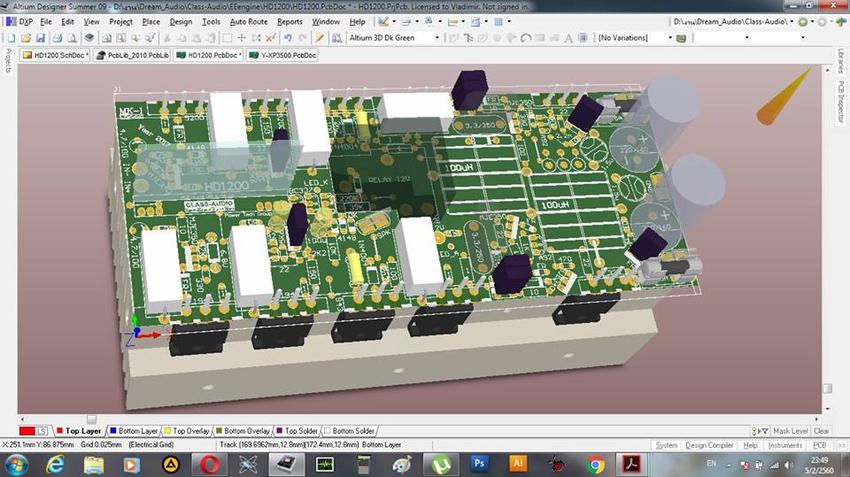Select the Bottom Solder layer tab

click(x=349, y=431)
